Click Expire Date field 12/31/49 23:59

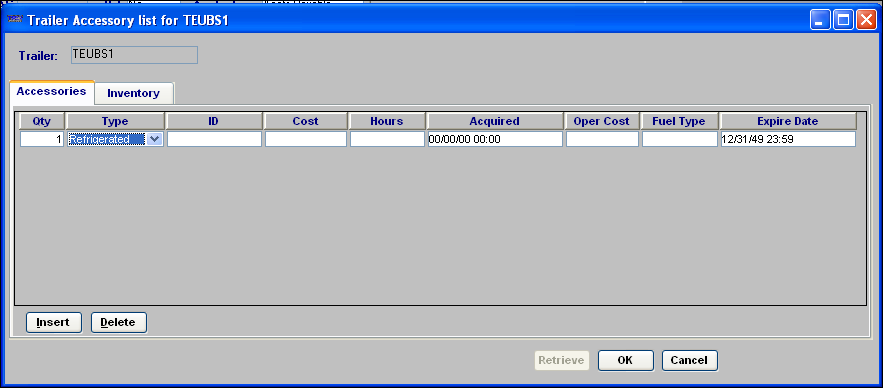tap(788, 139)
